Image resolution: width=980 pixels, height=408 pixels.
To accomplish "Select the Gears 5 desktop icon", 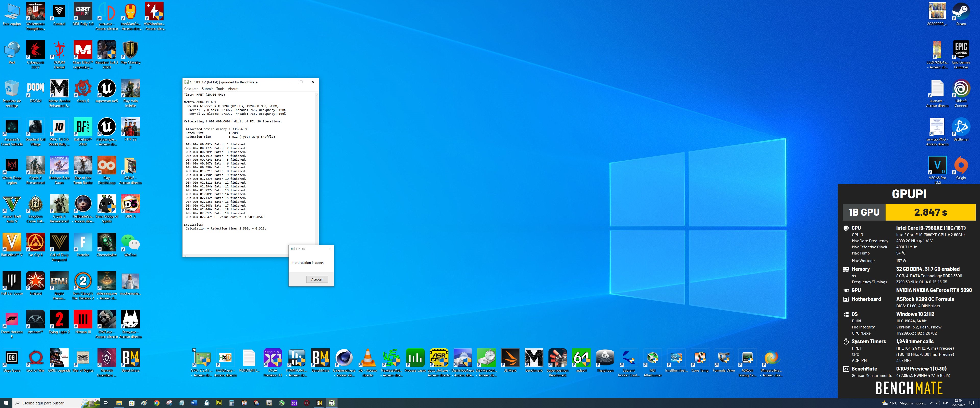I will click(x=83, y=91).
